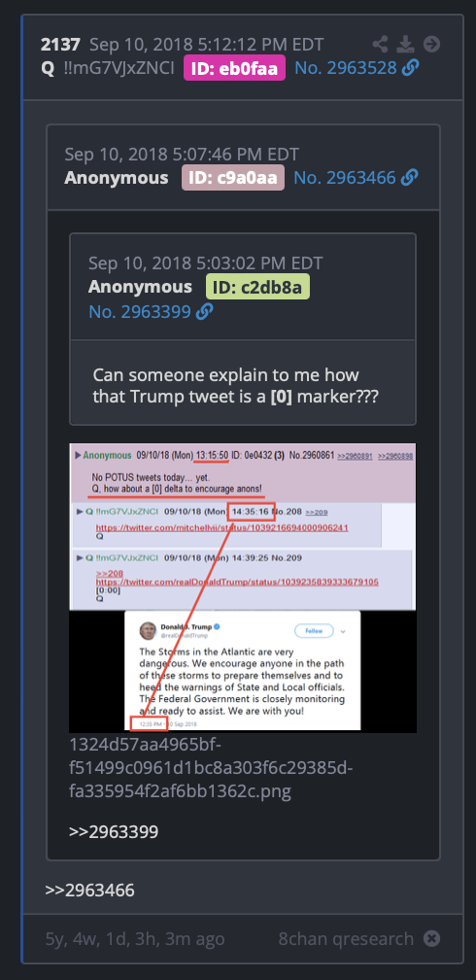476x980 pixels.
Task: Click the arrow-right circle icon in header
Action: click(431, 45)
